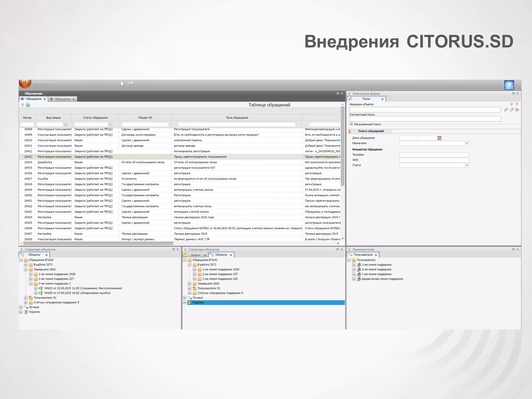This screenshot has height=399, width=532.
Task: Select the 1-ая линия поддержки user group
Action: point(377,265)
